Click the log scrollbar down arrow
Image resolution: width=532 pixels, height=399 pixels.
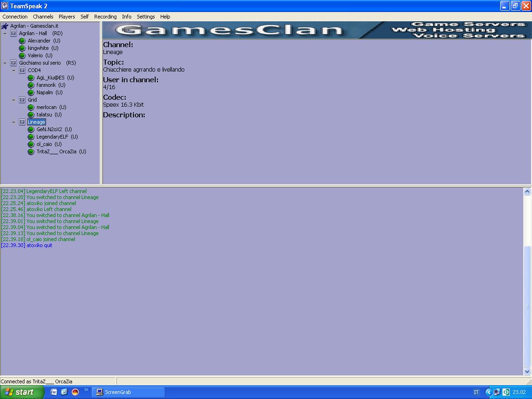tap(527, 371)
